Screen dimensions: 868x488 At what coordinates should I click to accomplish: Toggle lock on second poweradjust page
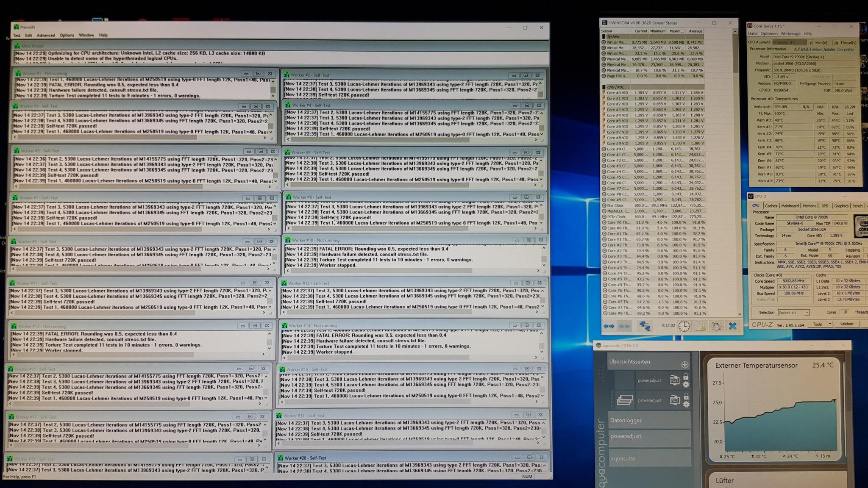tap(686, 396)
